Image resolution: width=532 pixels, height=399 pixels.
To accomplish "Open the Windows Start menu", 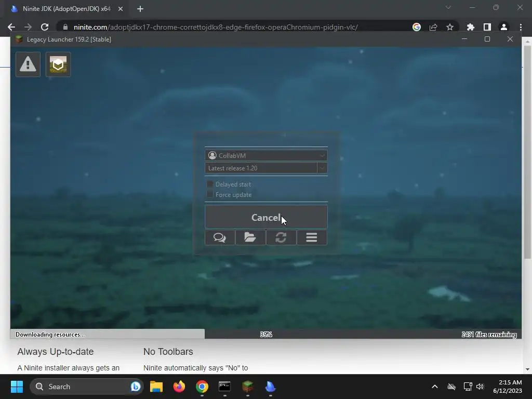I will coord(17,387).
